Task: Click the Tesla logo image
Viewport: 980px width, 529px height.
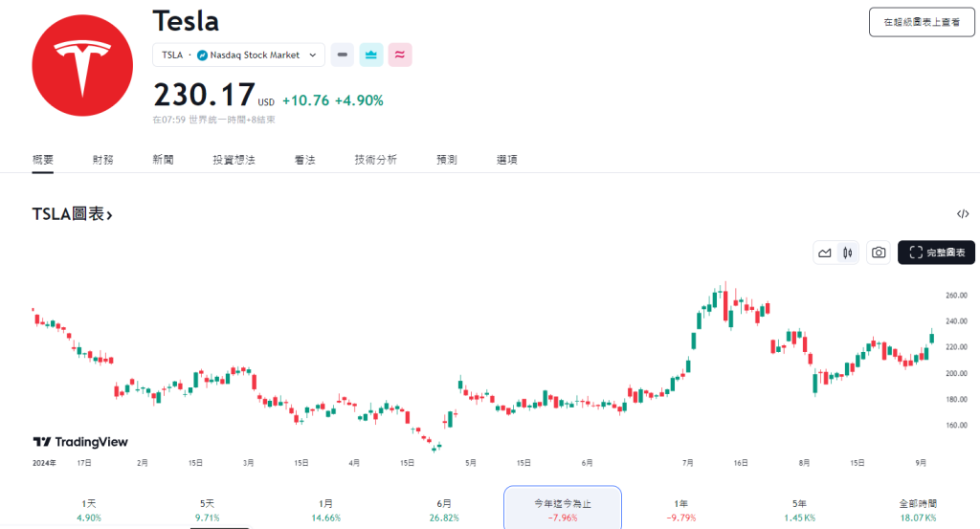Action: (x=82, y=66)
